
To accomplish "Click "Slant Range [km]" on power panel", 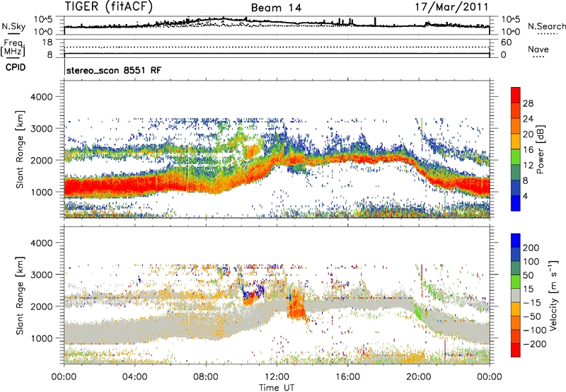I will tap(20, 149).
